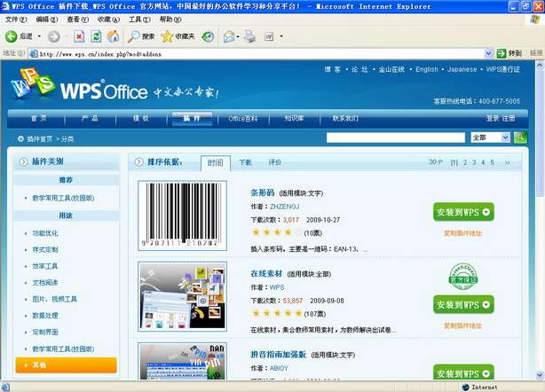Go to page 3 of plugin list

[x=476, y=162]
